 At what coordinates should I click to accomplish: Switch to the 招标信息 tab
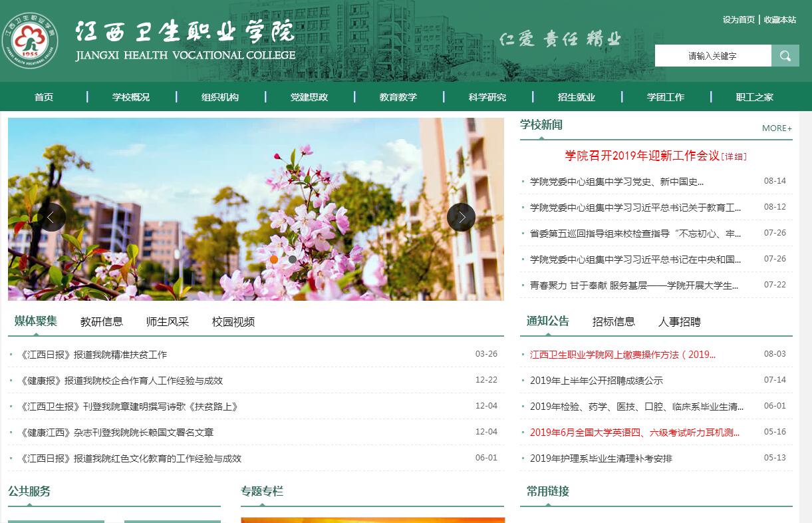613,322
